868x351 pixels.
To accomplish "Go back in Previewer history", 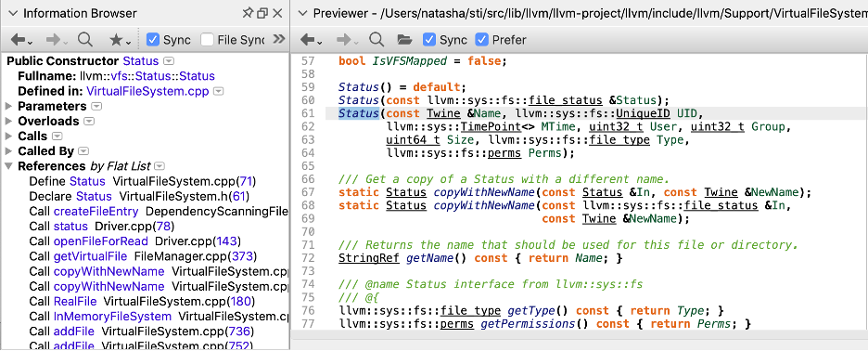I will click(x=311, y=39).
